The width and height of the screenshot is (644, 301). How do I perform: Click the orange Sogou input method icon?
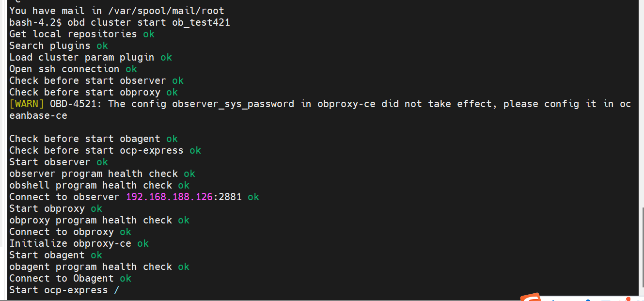coord(530,297)
